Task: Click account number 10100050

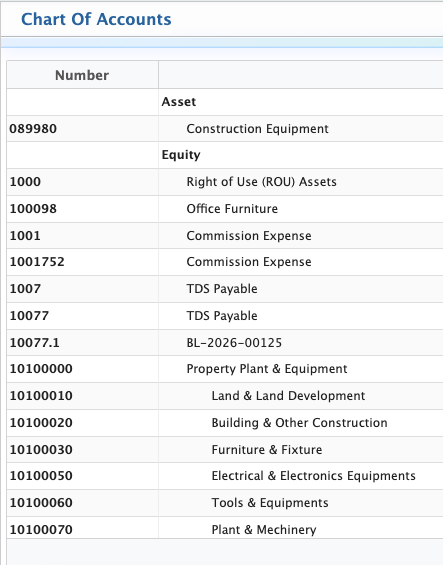Action: (x=41, y=476)
